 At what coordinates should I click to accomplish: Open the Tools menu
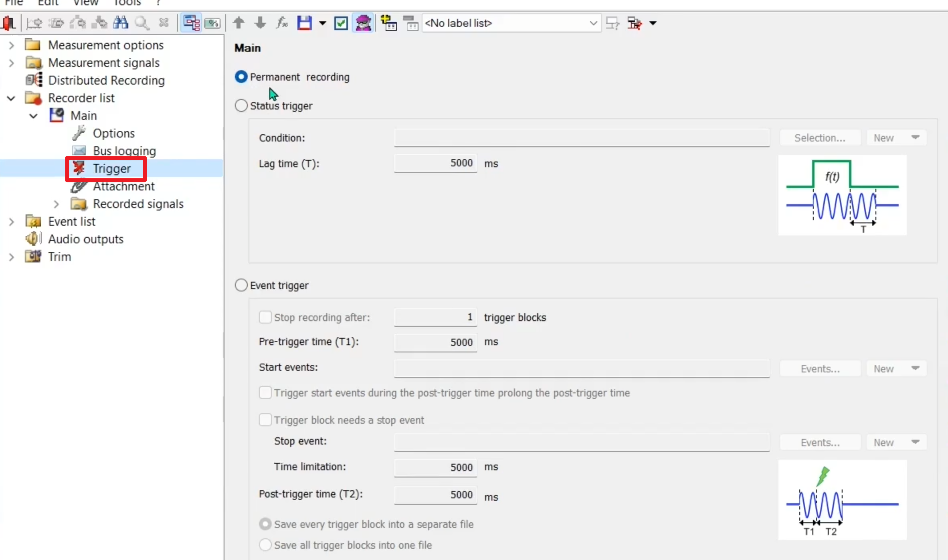(x=127, y=3)
